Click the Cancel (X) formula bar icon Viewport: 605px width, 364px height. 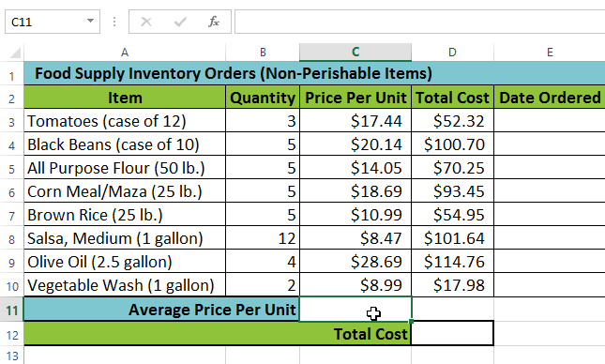pyautogui.click(x=146, y=22)
